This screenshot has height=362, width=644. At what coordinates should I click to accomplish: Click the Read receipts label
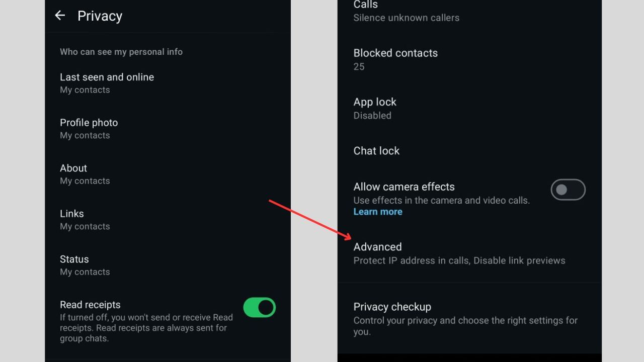pos(90,305)
